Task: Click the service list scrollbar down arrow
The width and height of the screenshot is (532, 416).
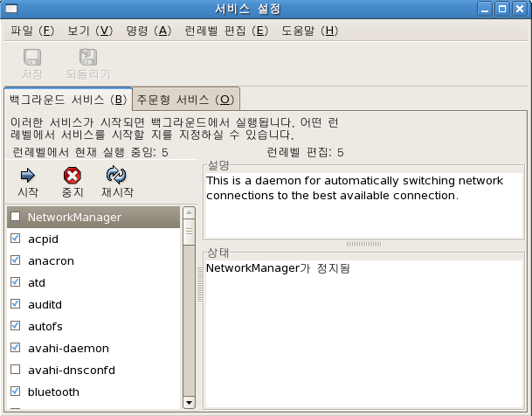Action: coord(189,402)
